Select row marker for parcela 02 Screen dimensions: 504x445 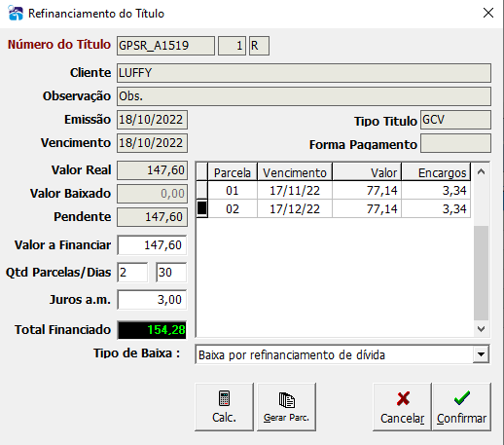click(x=201, y=208)
